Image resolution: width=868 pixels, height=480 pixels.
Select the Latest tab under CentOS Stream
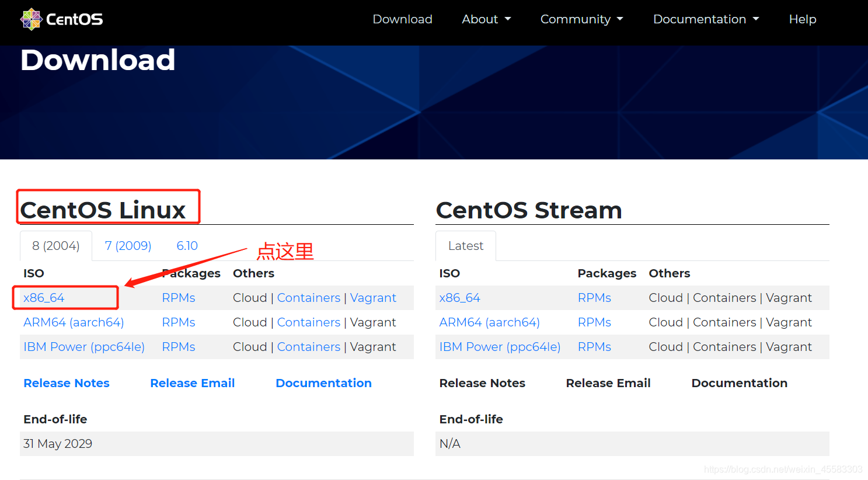(466, 246)
